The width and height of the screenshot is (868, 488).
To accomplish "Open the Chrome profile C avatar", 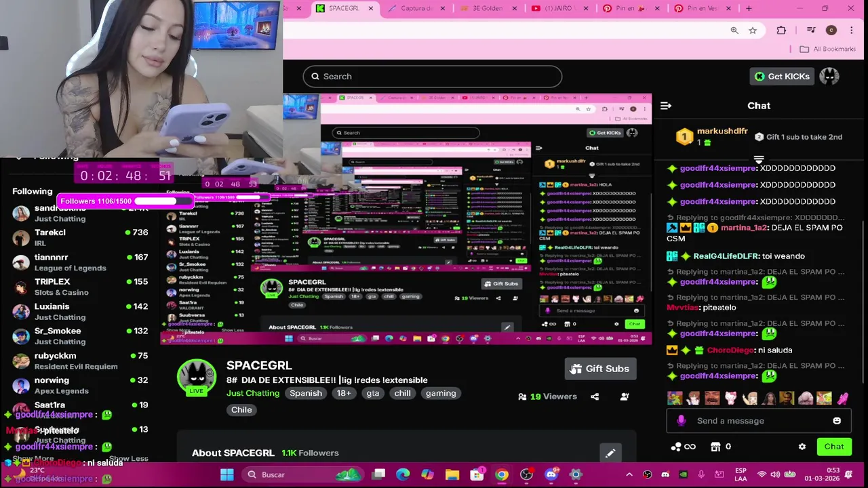I will coord(831,30).
